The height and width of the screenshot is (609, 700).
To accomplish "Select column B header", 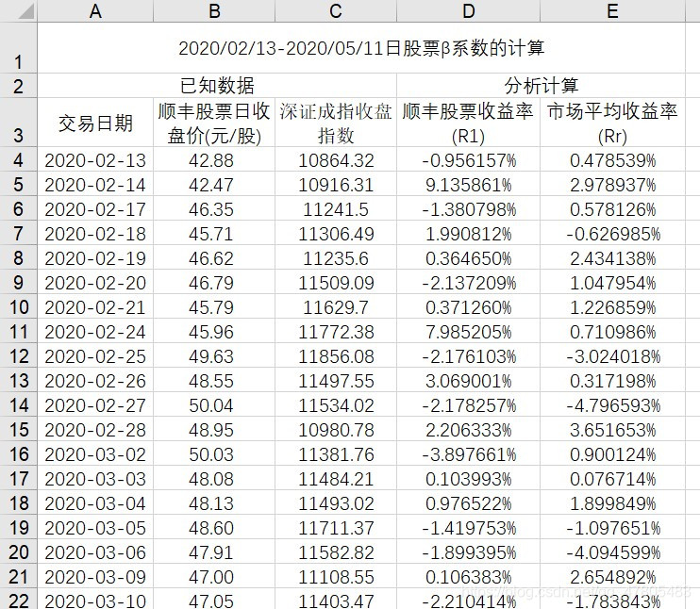I will point(214,10).
